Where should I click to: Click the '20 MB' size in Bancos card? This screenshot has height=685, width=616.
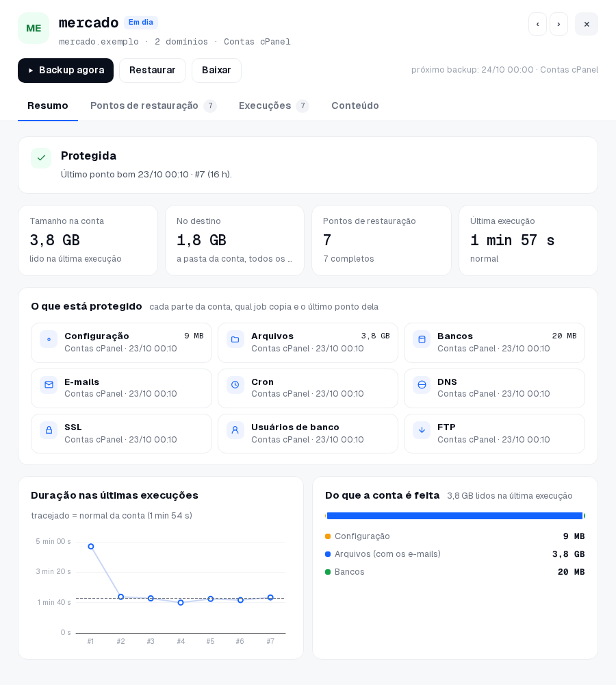point(564,336)
